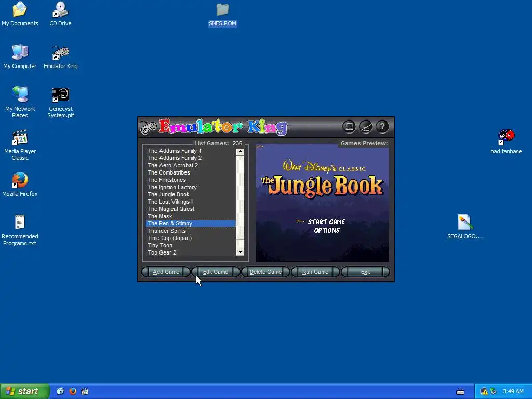532x399 pixels.
Task: Launch Media Player Classic from quick launch
Action: tap(85, 391)
